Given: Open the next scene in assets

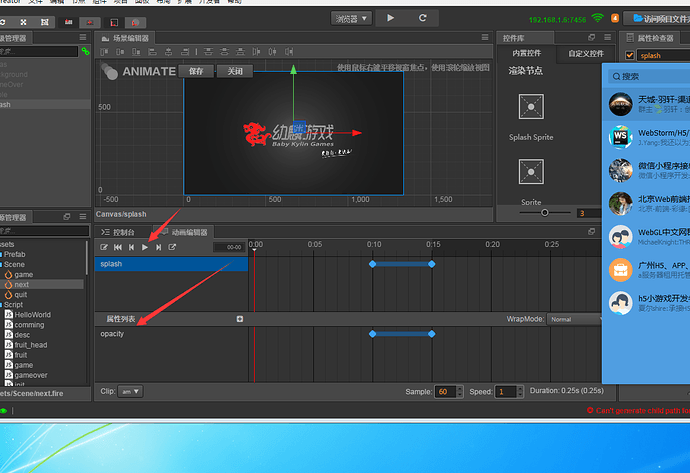Looking at the screenshot, I should pyautogui.click(x=21, y=285).
